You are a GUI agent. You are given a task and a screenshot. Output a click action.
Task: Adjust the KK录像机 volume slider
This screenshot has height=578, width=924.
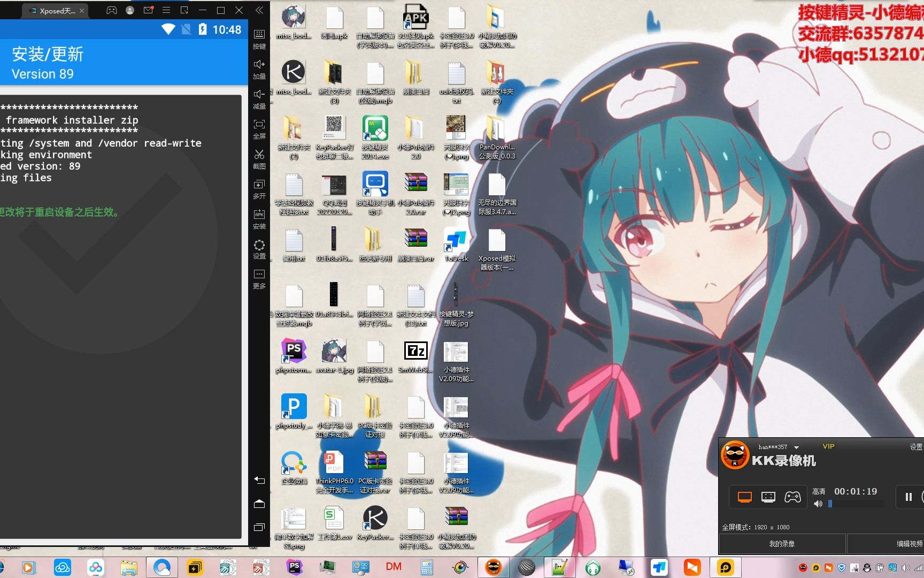click(856, 504)
